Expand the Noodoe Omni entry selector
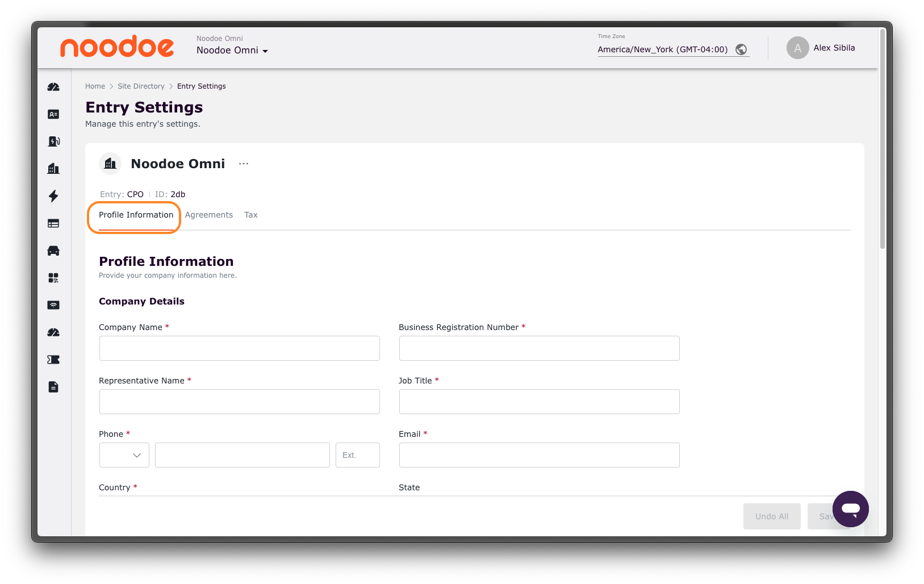 tap(232, 50)
